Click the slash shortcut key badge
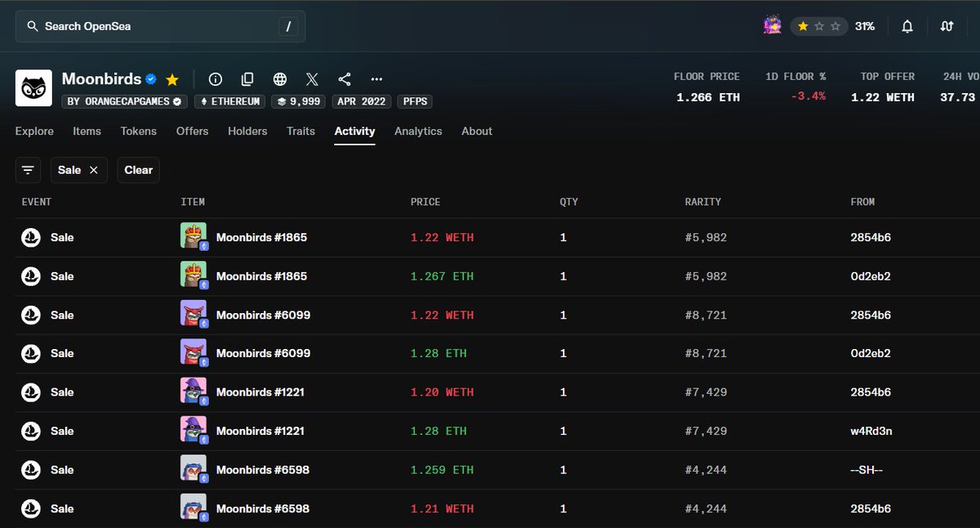 coord(287,27)
